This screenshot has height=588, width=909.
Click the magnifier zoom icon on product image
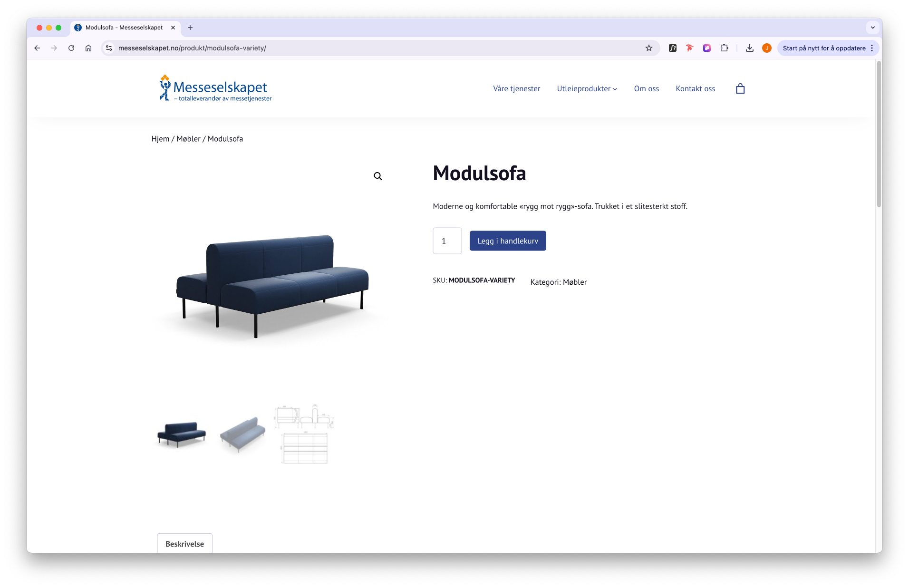(x=378, y=176)
